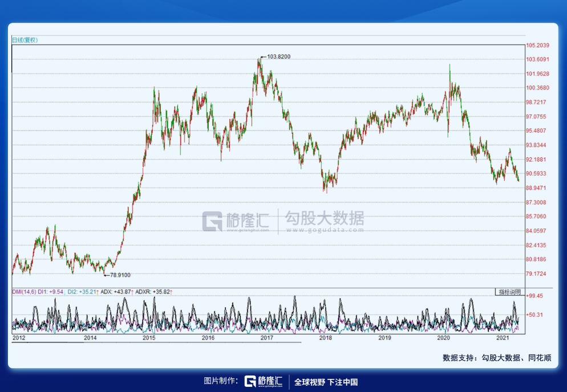Click the ADX: +43.87 indicator value
Screen dimensions: 567x392
point(116,292)
